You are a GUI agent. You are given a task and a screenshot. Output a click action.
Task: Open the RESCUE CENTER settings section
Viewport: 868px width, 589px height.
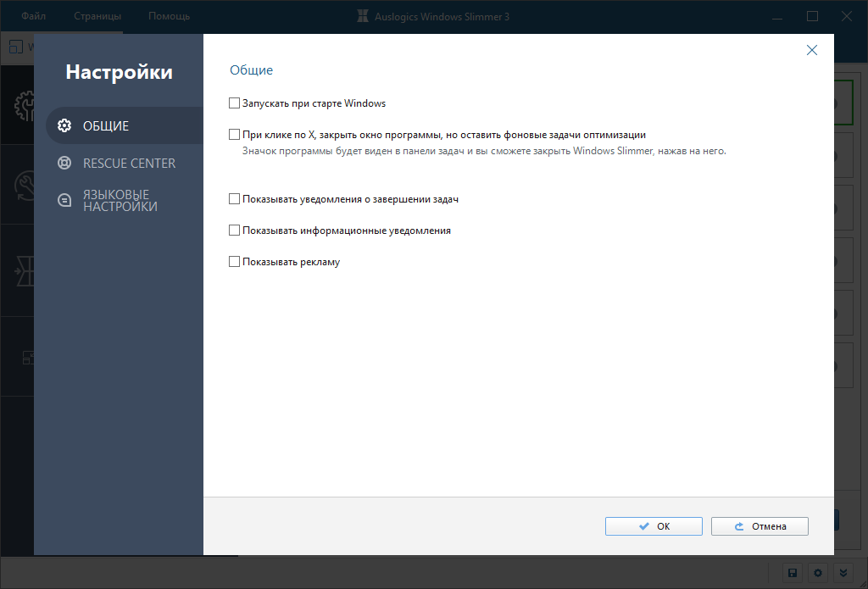pyautogui.click(x=125, y=164)
